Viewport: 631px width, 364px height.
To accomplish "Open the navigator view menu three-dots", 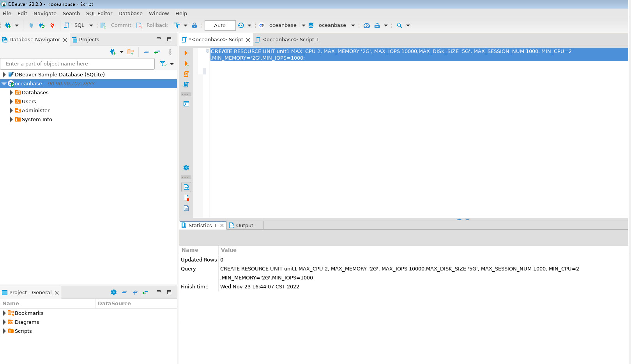I will pos(170,52).
